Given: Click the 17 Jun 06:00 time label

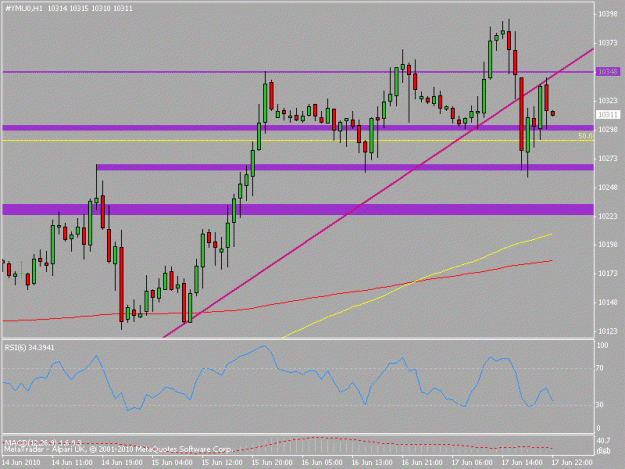Looking at the screenshot, I should point(472,463).
